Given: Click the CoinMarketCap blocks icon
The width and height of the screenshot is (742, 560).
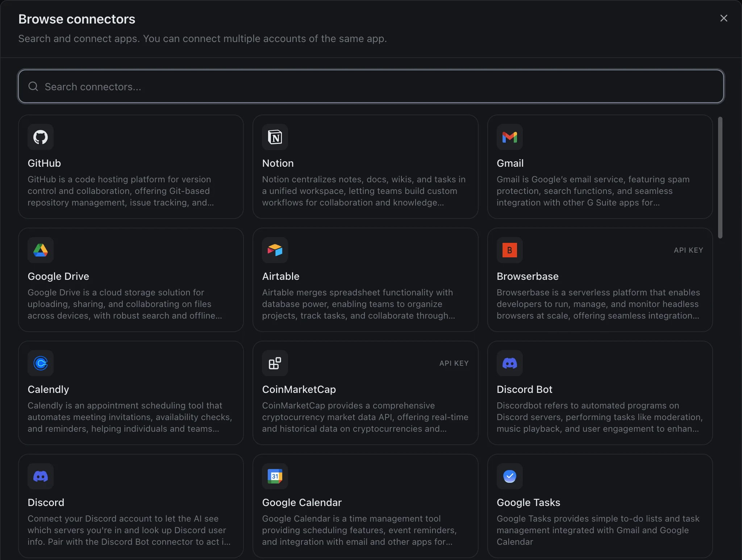Looking at the screenshot, I should pyautogui.click(x=275, y=363).
